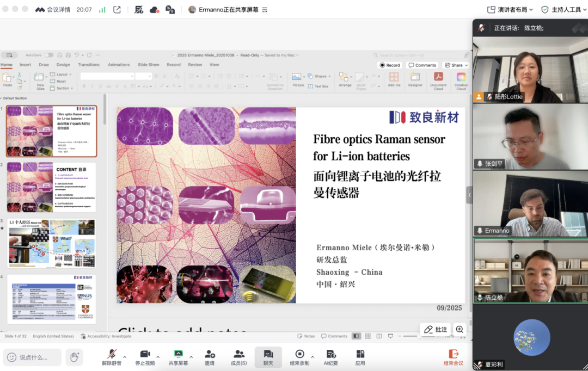588x371 pixels.
Task: Click End Meeting (结束会议)
Action: (453, 356)
